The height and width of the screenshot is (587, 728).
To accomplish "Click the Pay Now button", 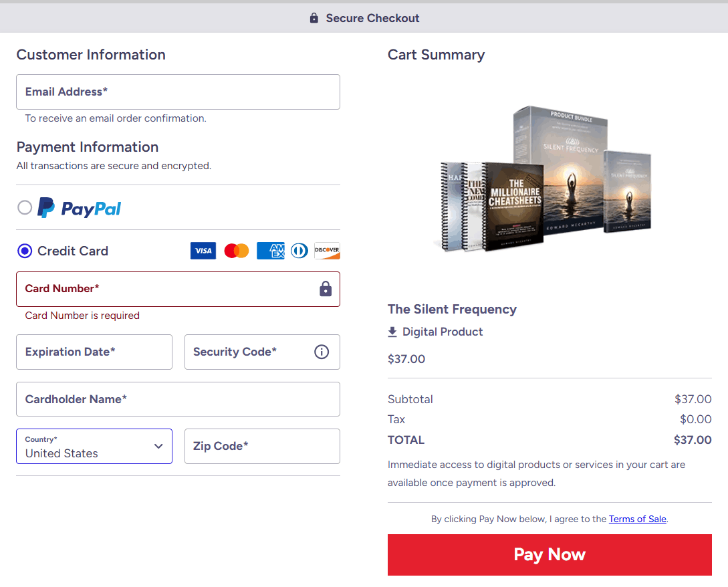I will [x=550, y=554].
